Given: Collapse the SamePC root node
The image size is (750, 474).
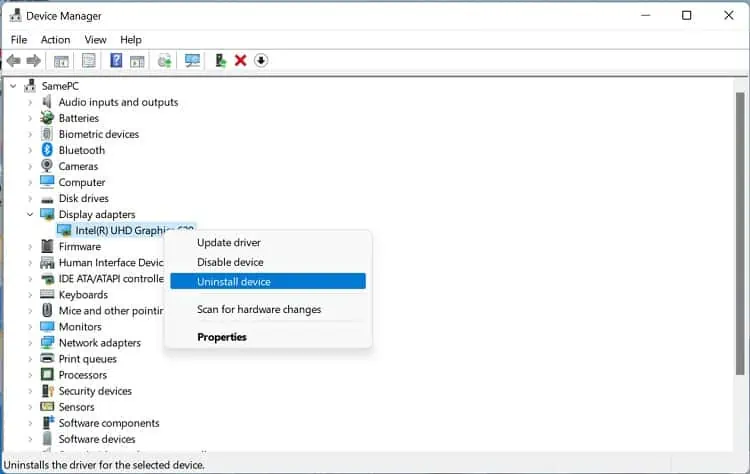Looking at the screenshot, I should pos(13,86).
